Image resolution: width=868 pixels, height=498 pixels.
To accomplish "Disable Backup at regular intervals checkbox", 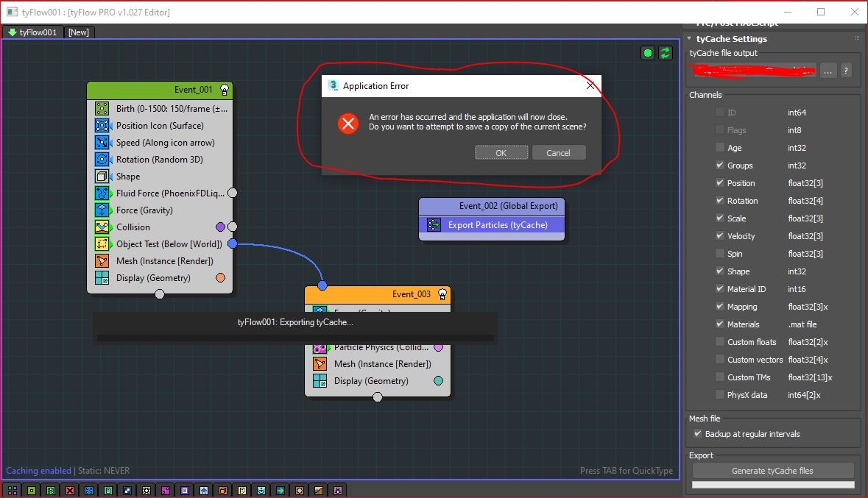I will pyautogui.click(x=696, y=434).
